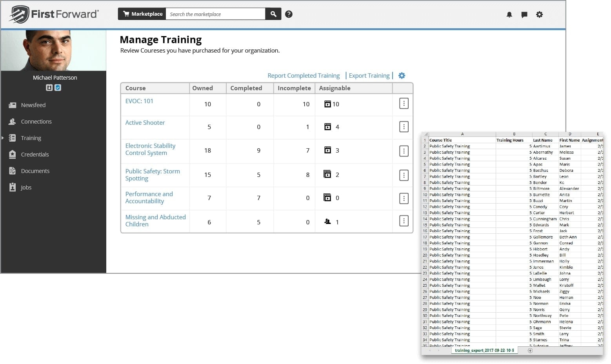
Task: Click assignable calendar icon for Active Shooter
Action: tap(327, 127)
